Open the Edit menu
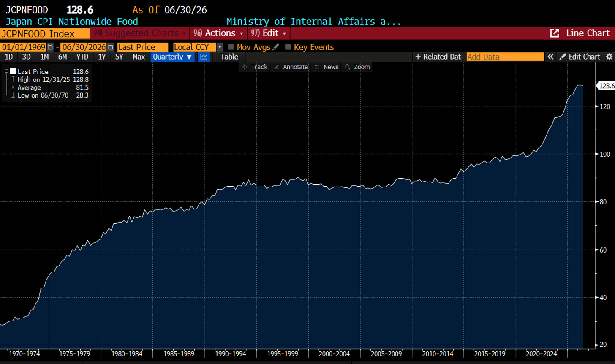The image size is (615, 364). click(269, 33)
